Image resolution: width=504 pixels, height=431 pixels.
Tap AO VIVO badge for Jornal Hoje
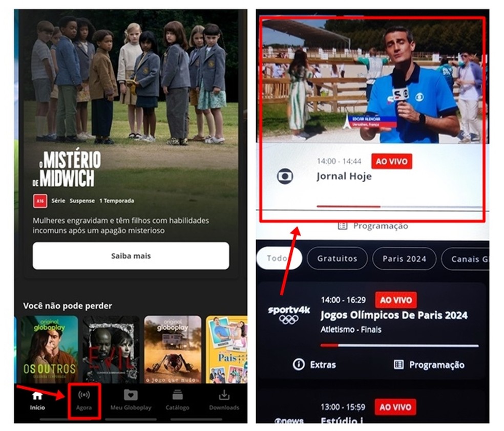[x=391, y=161]
